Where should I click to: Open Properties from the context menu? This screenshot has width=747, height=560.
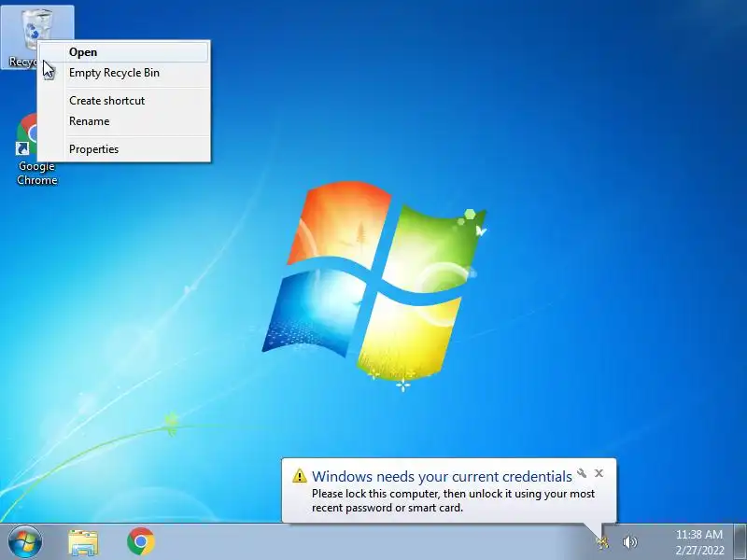(x=123, y=149)
